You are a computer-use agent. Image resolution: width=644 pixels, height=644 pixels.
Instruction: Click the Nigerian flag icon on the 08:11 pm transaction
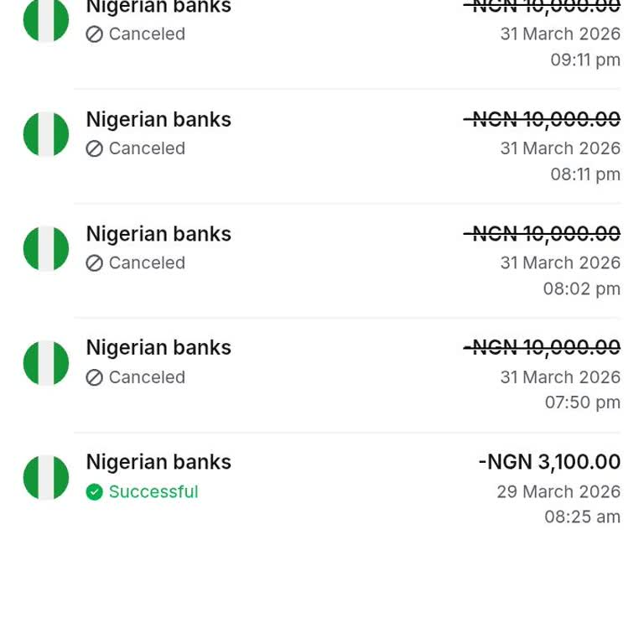click(46, 134)
